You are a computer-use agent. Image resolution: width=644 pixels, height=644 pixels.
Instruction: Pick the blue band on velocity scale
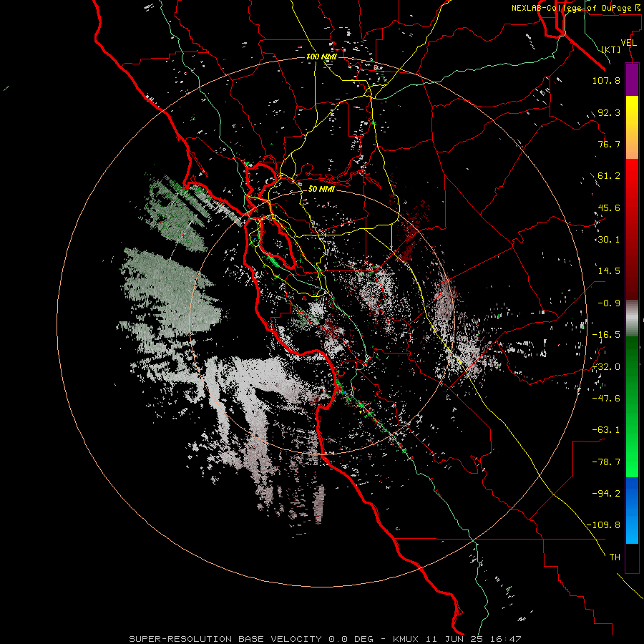coord(632,510)
